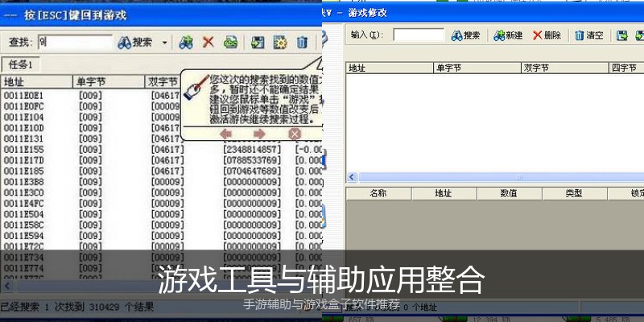
Task: Select address row 0011E0FC
Action: (x=24, y=106)
